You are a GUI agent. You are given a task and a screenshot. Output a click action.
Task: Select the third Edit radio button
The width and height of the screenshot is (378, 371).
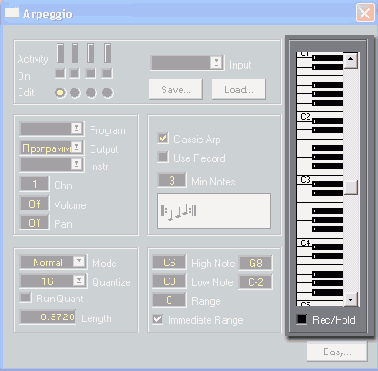(x=91, y=93)
